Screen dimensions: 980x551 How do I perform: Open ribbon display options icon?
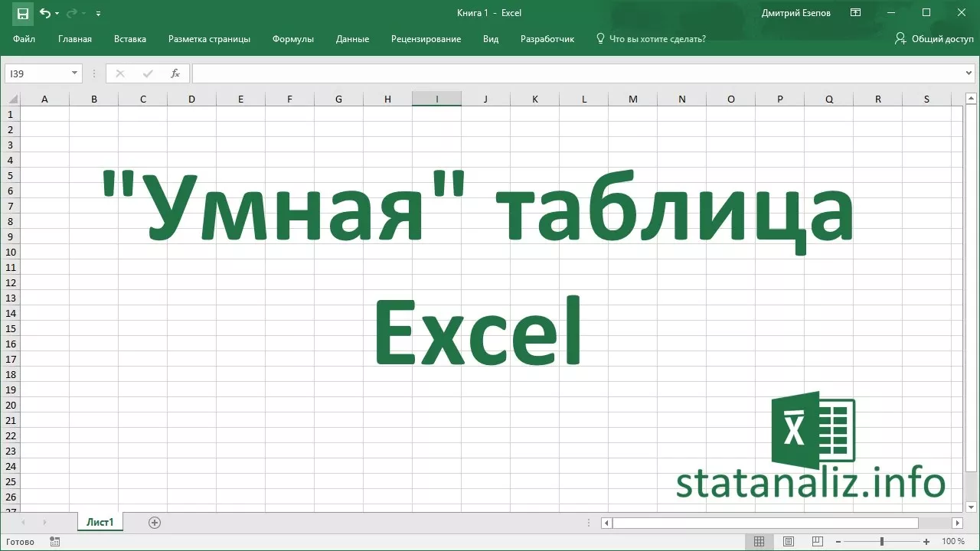(856, 13)
